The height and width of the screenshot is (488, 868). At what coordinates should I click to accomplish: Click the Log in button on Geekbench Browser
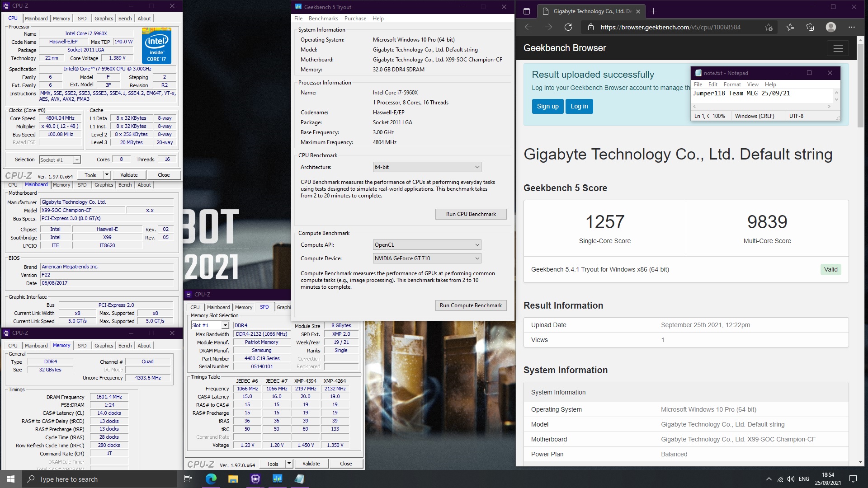579,107
